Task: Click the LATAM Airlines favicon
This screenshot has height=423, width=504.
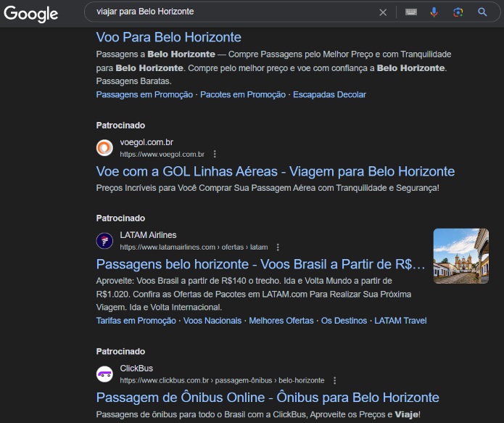Action: [x=104, y=241]
